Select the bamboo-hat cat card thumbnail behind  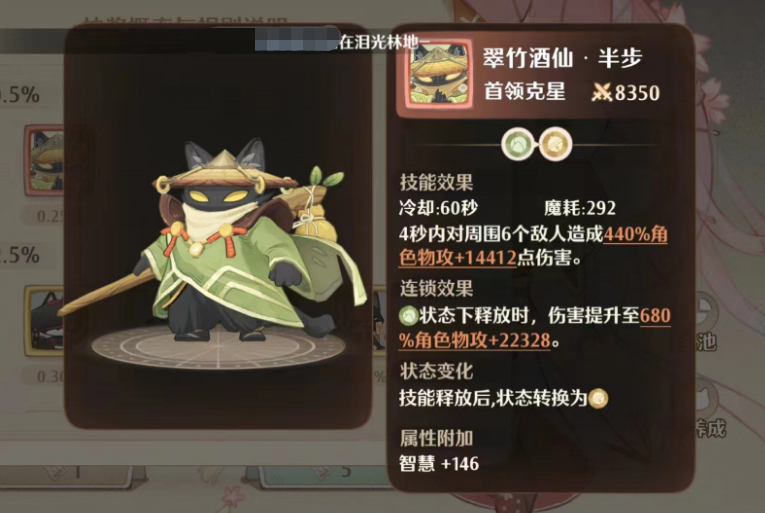tap(44, 160)
